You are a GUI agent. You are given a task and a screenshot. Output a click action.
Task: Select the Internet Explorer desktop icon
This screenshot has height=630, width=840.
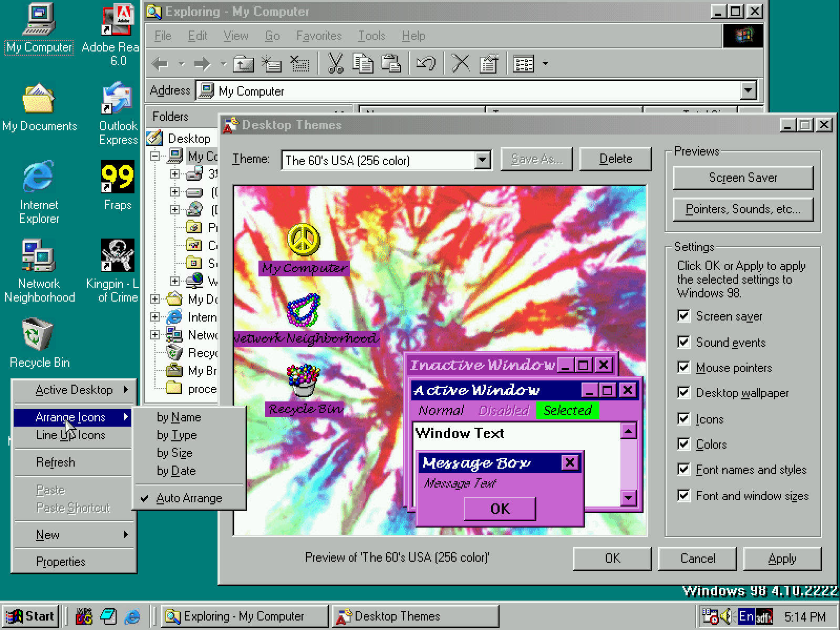coord(39,192)
